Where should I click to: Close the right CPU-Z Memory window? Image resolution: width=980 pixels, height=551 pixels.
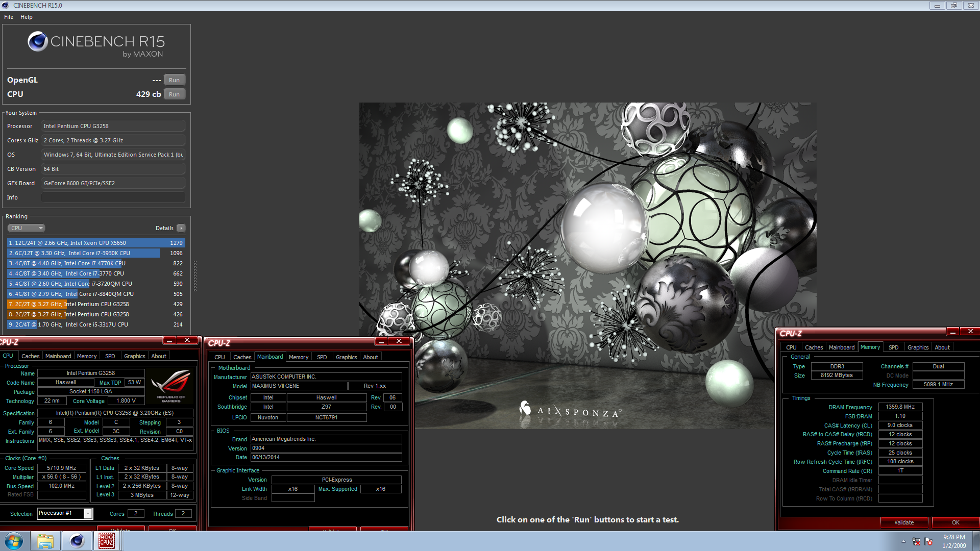point(970,332)
